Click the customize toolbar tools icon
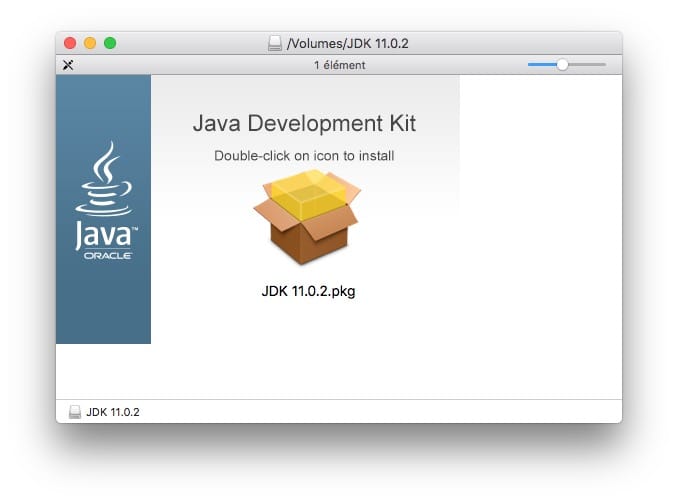Viewport: 678px width, 503px height. (68, 65)
